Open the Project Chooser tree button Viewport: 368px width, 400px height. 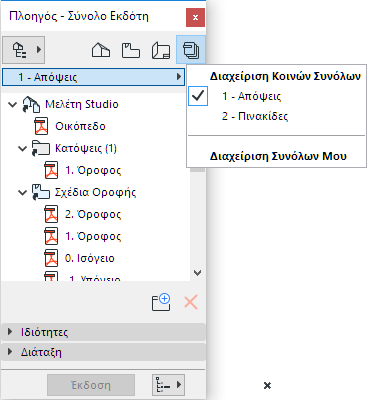point(24,50)
